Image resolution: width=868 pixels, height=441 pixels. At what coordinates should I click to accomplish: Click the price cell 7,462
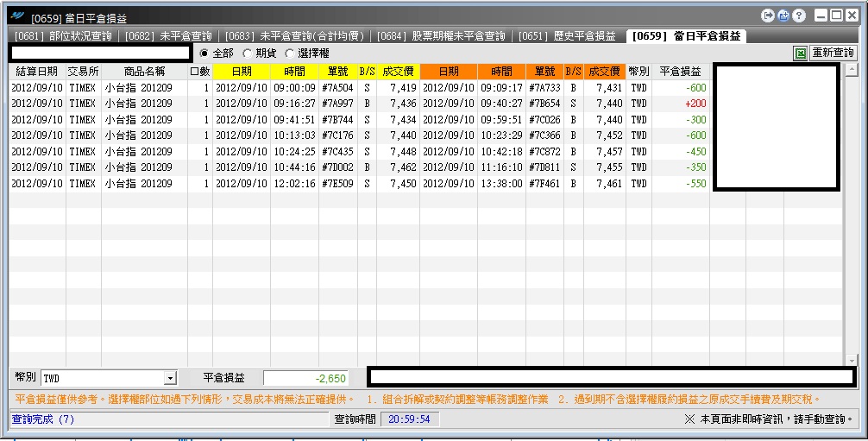tap(398, 167)
